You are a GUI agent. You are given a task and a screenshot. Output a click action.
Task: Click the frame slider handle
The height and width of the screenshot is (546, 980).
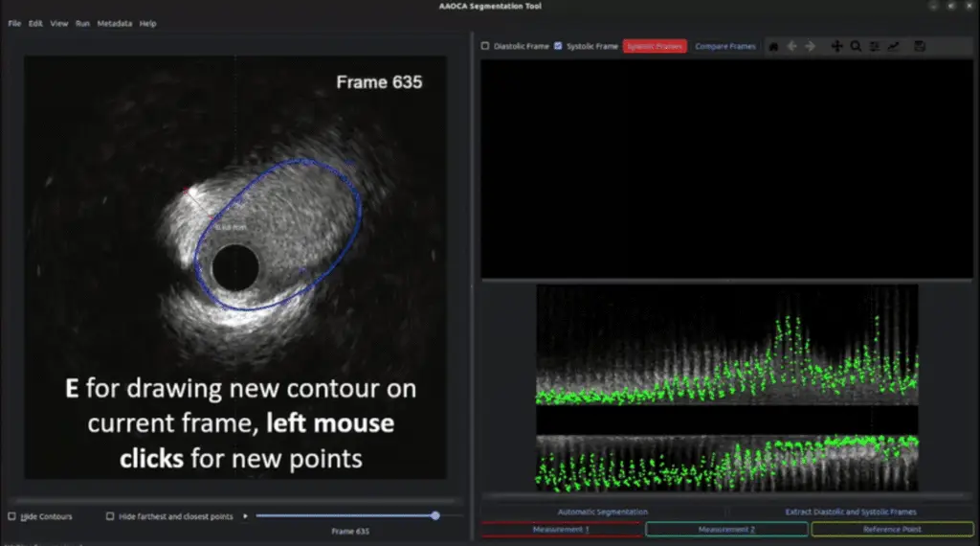coord(435,515)
